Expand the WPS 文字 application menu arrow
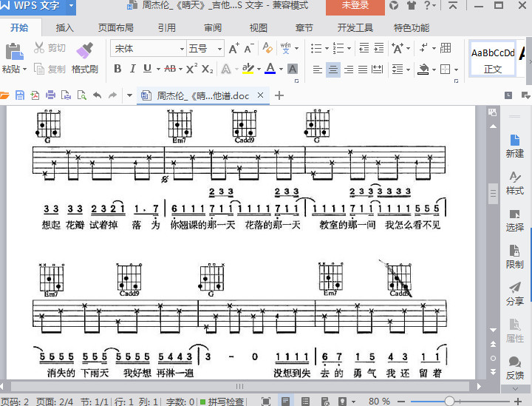532x406 pixels. click(x=71, y=6)
